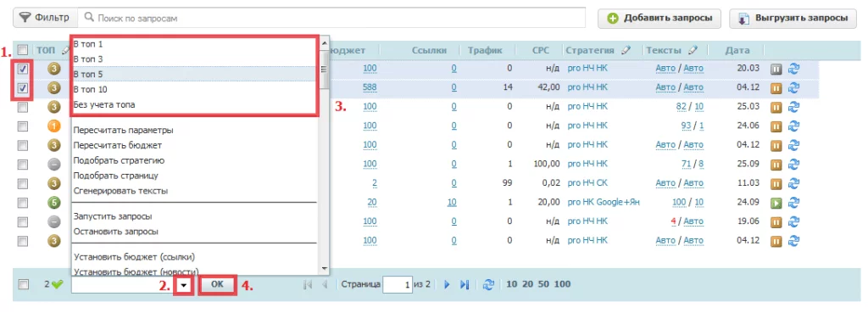Uncheck the checkbox of the 20.03 row
Screen dimensions: 868x319
(x=22, y=70)
